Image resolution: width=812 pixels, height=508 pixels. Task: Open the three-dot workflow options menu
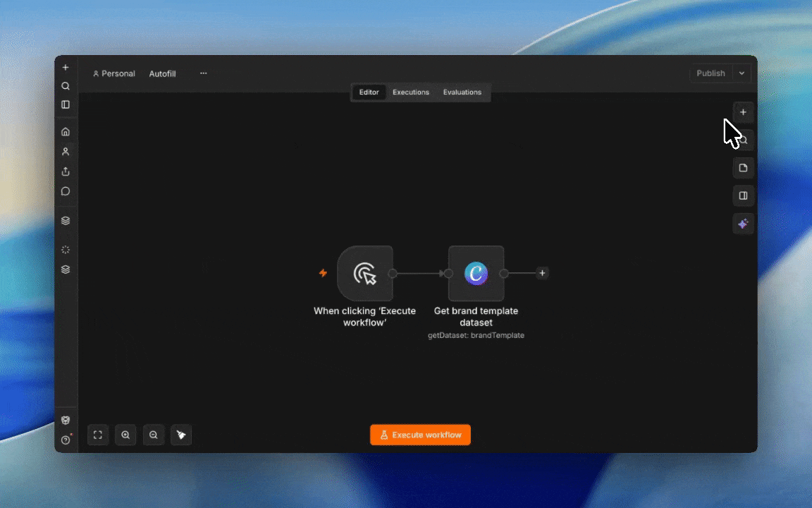(204, 73)
